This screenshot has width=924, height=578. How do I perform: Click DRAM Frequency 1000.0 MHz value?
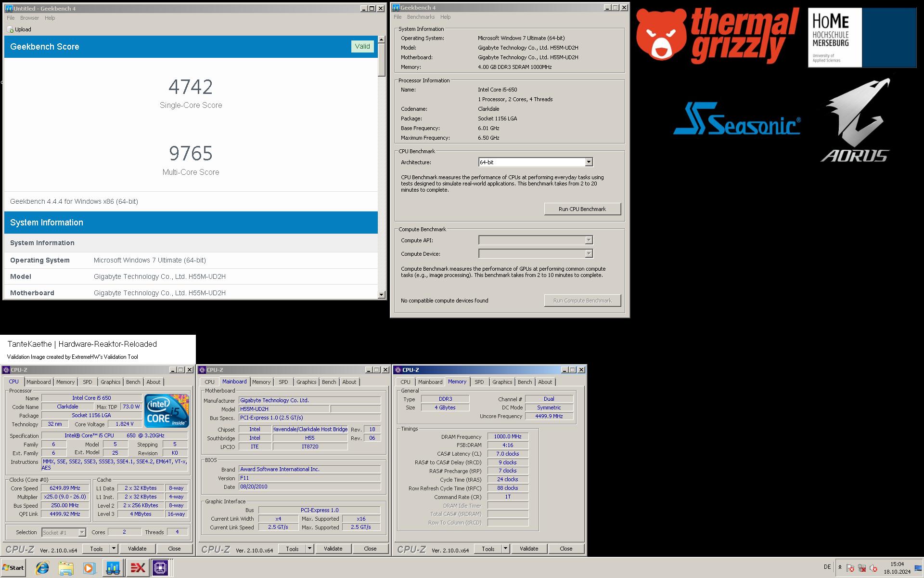click(x=508, y=436)
